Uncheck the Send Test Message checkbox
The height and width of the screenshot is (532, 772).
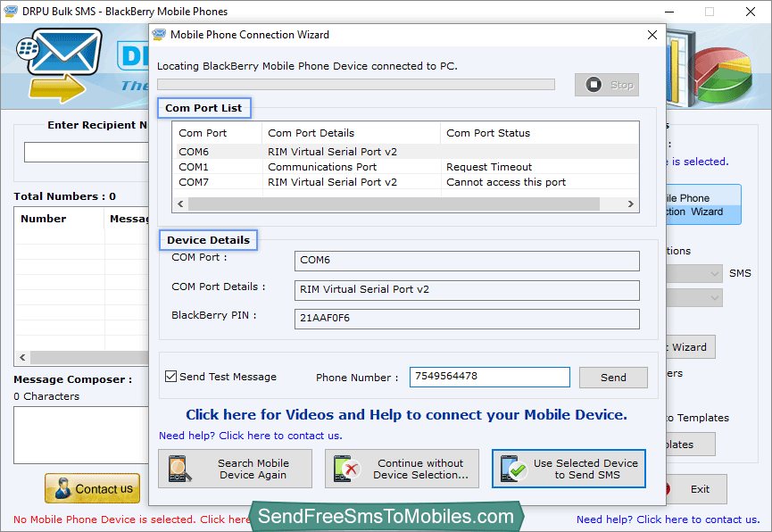[x=170, y=377]
